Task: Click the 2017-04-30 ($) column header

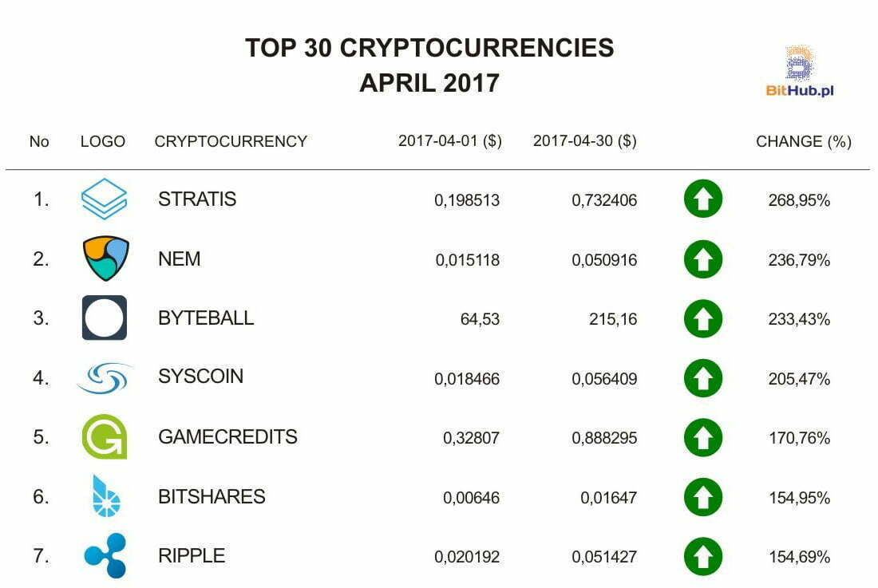Action: pos(584,141)
